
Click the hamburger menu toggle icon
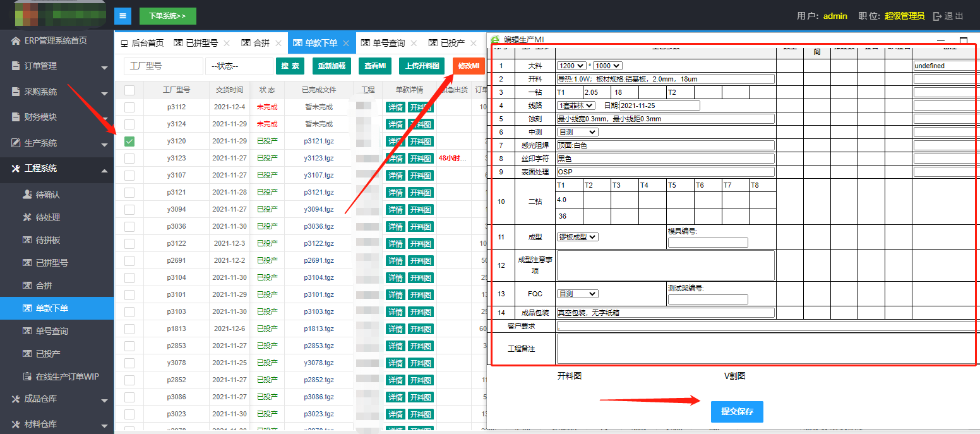122,16
